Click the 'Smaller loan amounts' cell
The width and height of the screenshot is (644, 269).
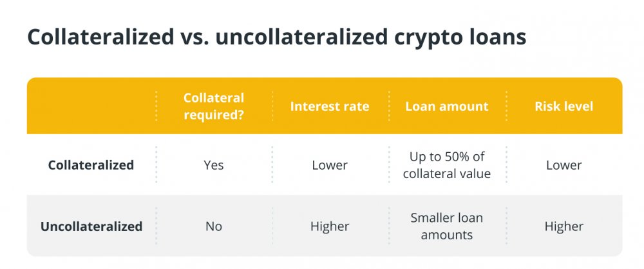(x=447, y=226)
